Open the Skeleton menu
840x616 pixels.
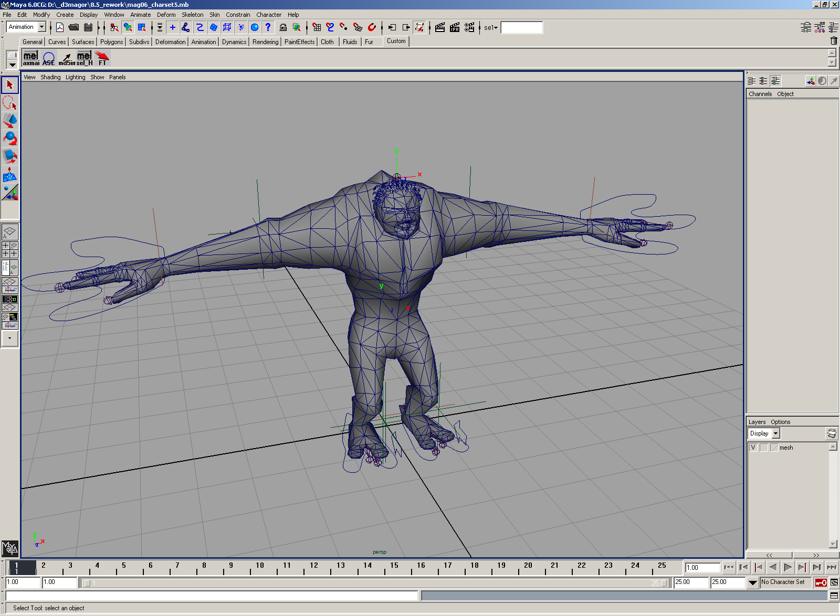pyautogui.click(x=192, y=15)
